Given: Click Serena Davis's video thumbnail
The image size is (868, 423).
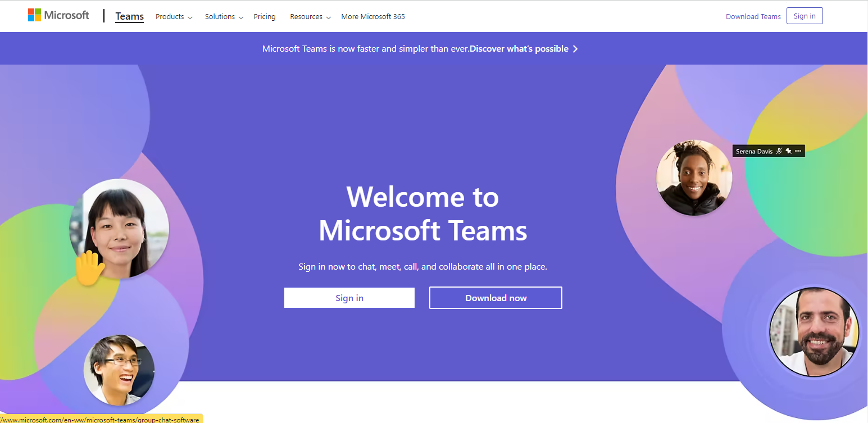Looking at the screenshot, I should click(x=694, y=178).
